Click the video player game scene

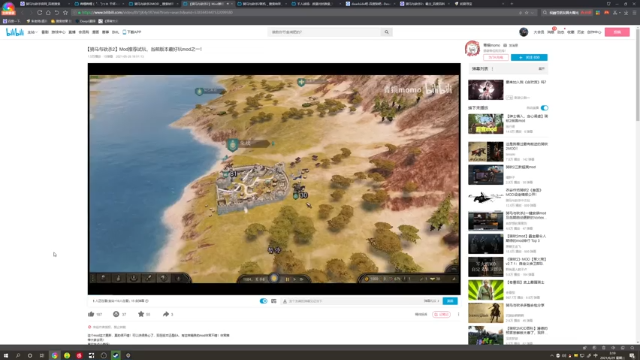pyautogui.click(x=274, y=179)
